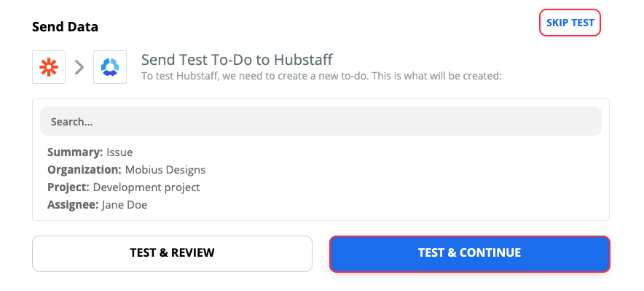644x291 pixels.
Task: Start the TEST & CONTINUE action
Action: [x=470, y=254]
